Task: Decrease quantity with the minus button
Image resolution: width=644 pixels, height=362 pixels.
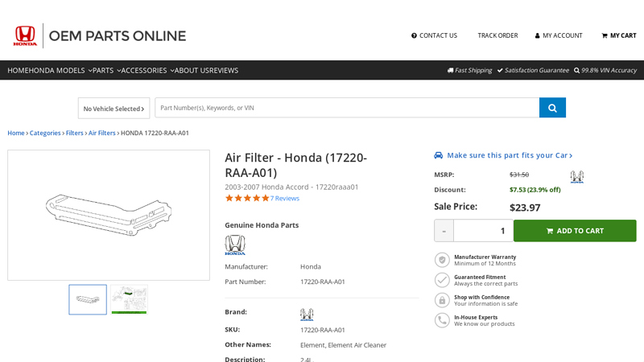Action: coord(444,231)
